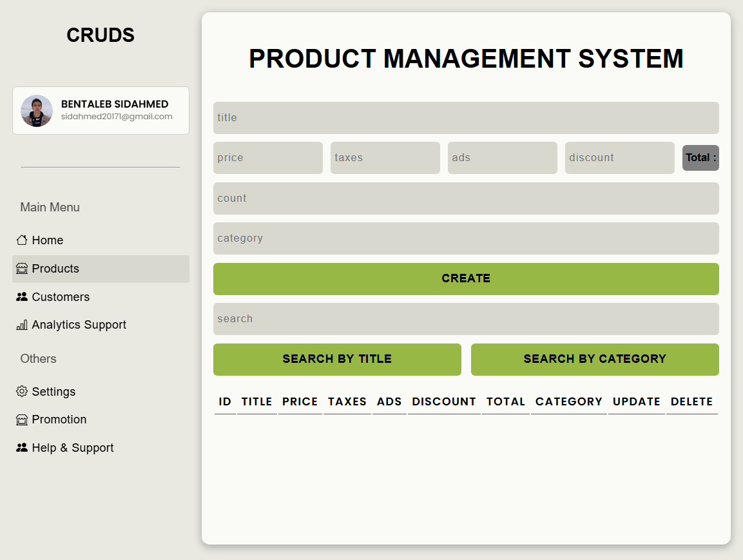Click the profile avatar picture
Screen dimensions: 743x560
tap(37, 110)
